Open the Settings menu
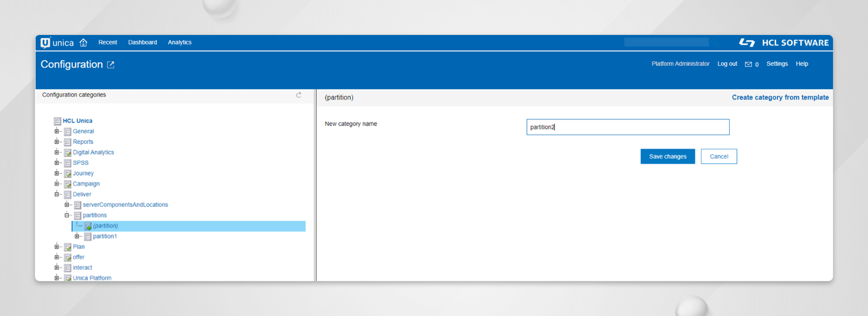The height and width of the screenshot is (316, 868). click(x=777, y=64)
